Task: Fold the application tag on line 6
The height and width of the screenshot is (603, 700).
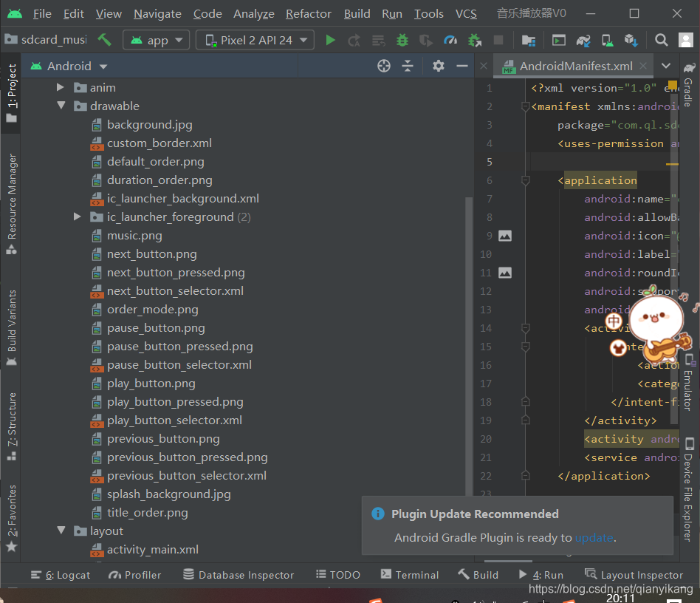Action: click(x=526, y=180)
